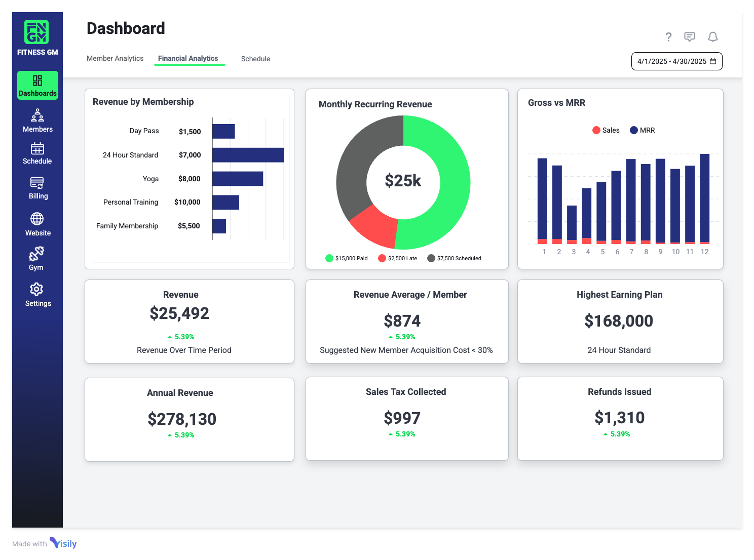The width and height of the screenshot is (754, 560).
Task: Open the date range picker
Action: [676, 61]
